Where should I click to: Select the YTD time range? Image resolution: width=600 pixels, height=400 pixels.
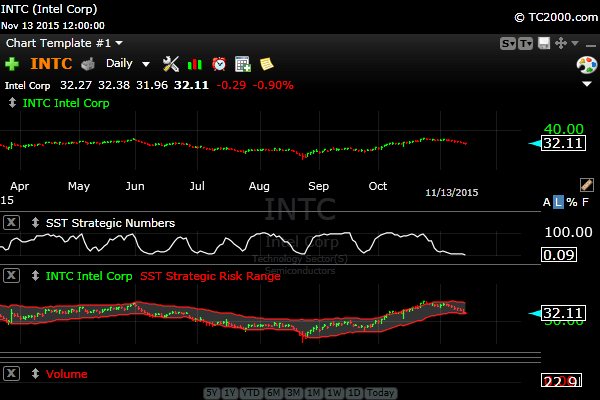coord(251,393)
